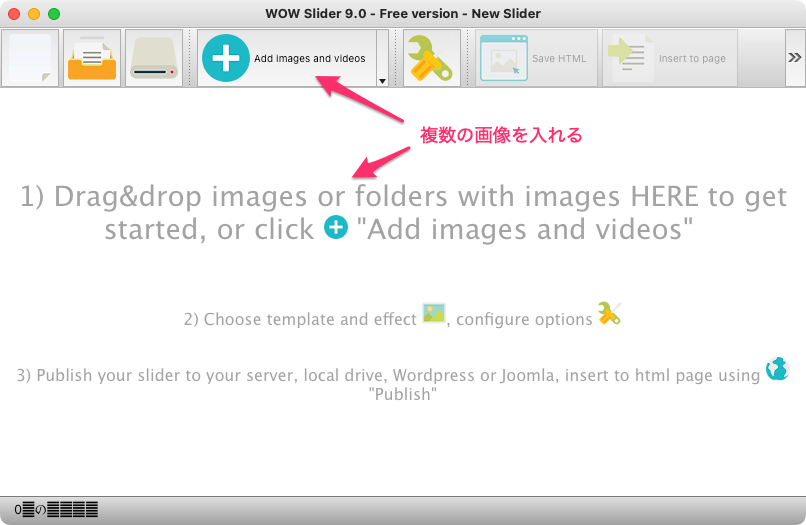806x525 pixels.
Task: Close the WOW Slider window with red button
Action: [x=14, y=14]
